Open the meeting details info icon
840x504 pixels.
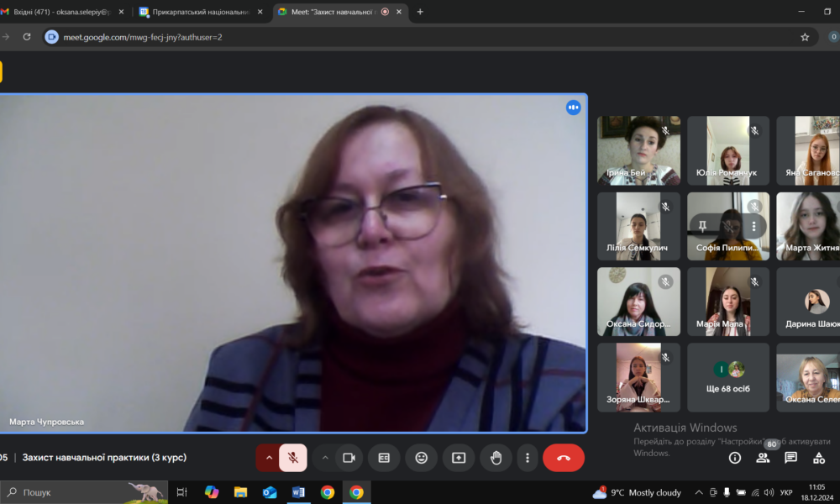(x=735, y=458)
